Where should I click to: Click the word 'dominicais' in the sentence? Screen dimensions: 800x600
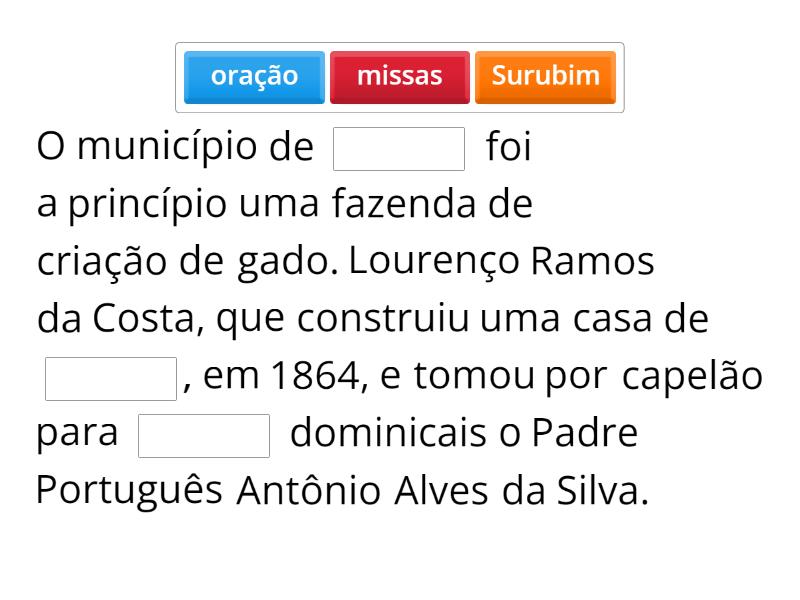388,435
